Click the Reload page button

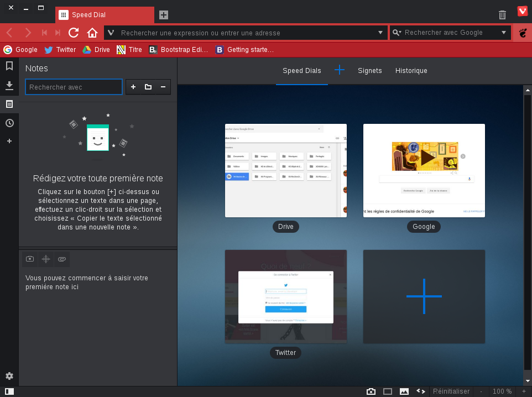coord(74,33)
